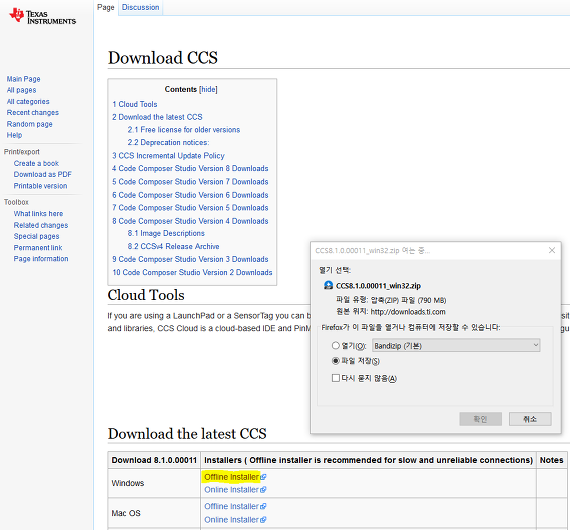This screenshot has width=570, height=530.
Task: Open the Main Page sidebar link
Action: coord(23,79)
